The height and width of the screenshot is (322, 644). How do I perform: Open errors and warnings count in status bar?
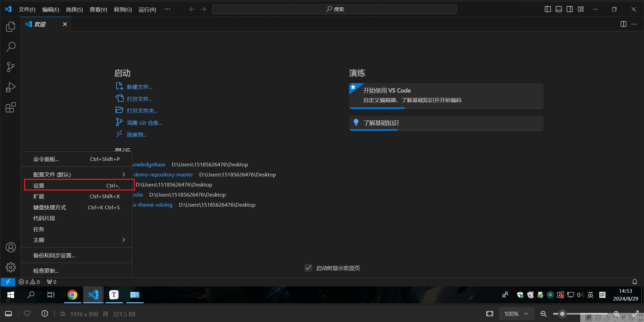coord(29,282)
